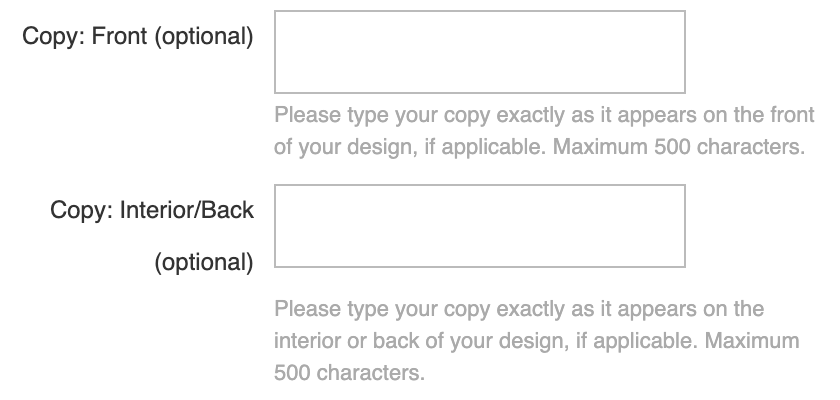Click the interior or back help text
The height and width of the screenshot is (400, 840).
536,341
